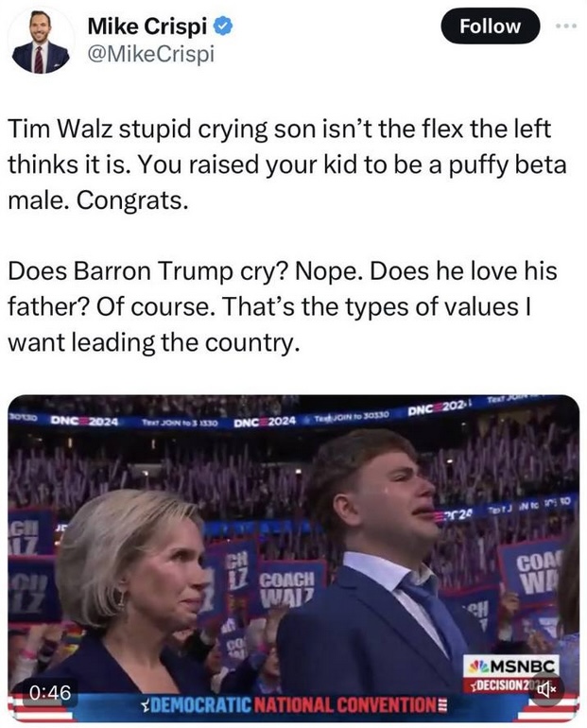This screenshot has height=728, width=587.
Task: Click the MSNBC logo in the video
Action: click(x=510, y=667)
